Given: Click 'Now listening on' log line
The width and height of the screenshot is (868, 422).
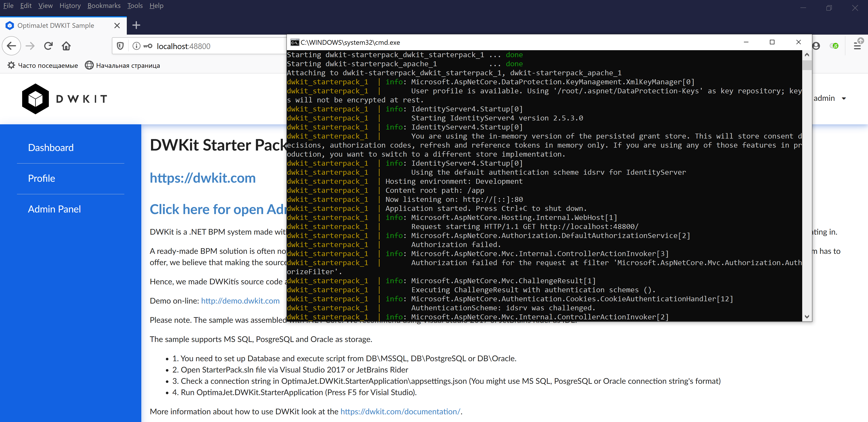Looking at the screenshot, I should [454, 200].
